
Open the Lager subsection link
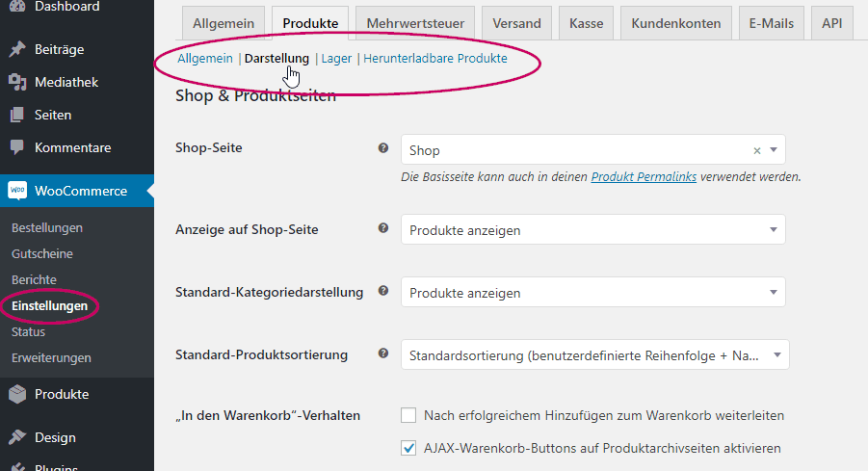click(x=336, y=58)
